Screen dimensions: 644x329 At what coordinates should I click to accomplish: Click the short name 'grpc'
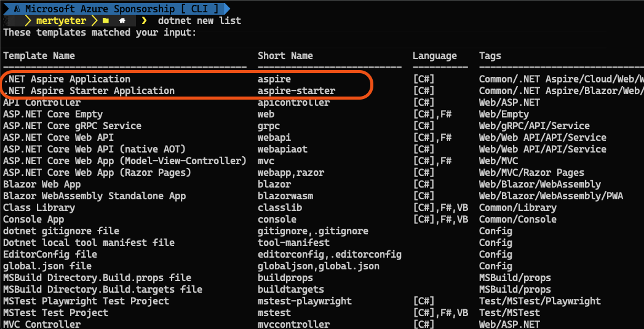click(269, 125)
